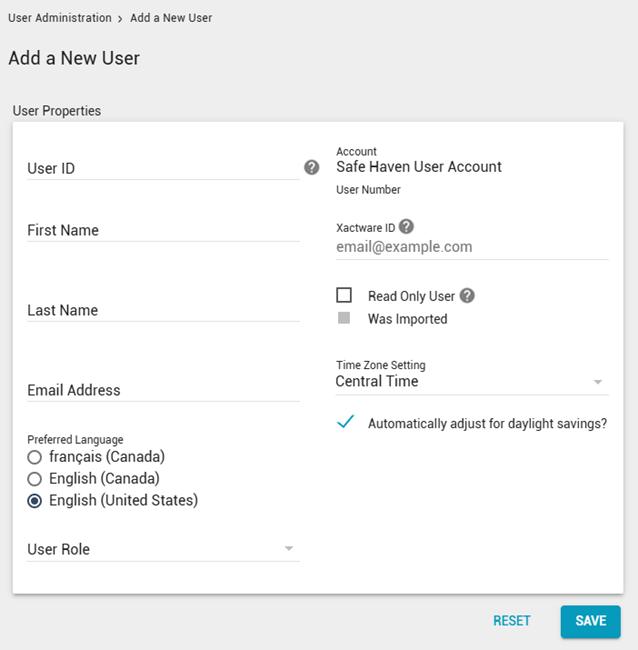This screenshot has width=638, height=650.
Task: Select français (Canada) language option
Action: pyautogui.click(x=34, y=458)
